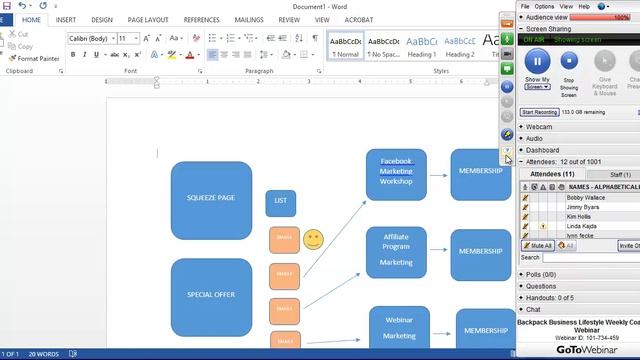Unmute Bobby Wallace's microphone icon
This screenshot has height=360, width=640.
tap(525, 198)
